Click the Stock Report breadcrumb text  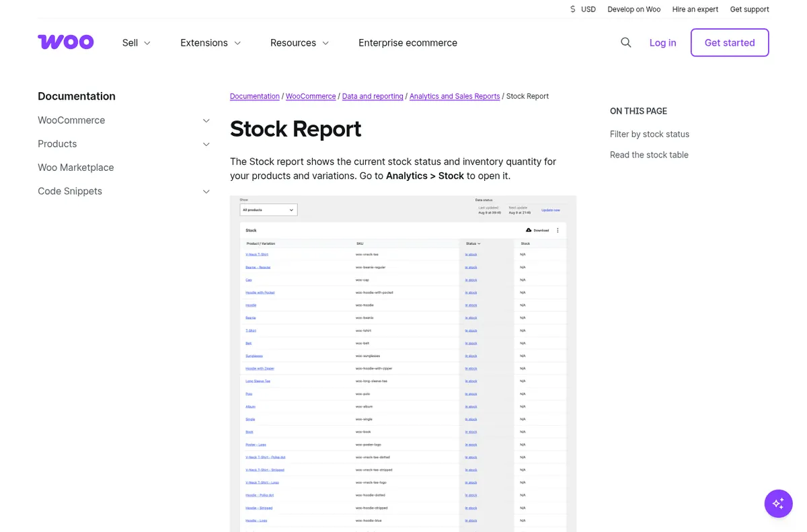(x=527, y=96)
